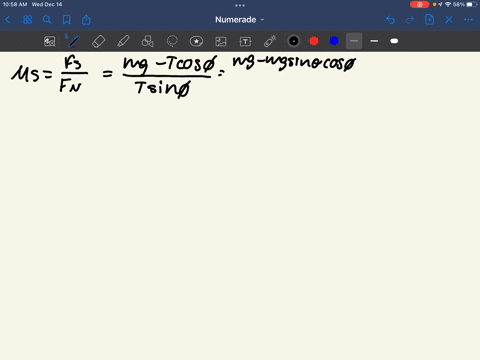Select the Shapes tool
The width and height of the screenshot is (480, 360).
[x=147, y=41]
